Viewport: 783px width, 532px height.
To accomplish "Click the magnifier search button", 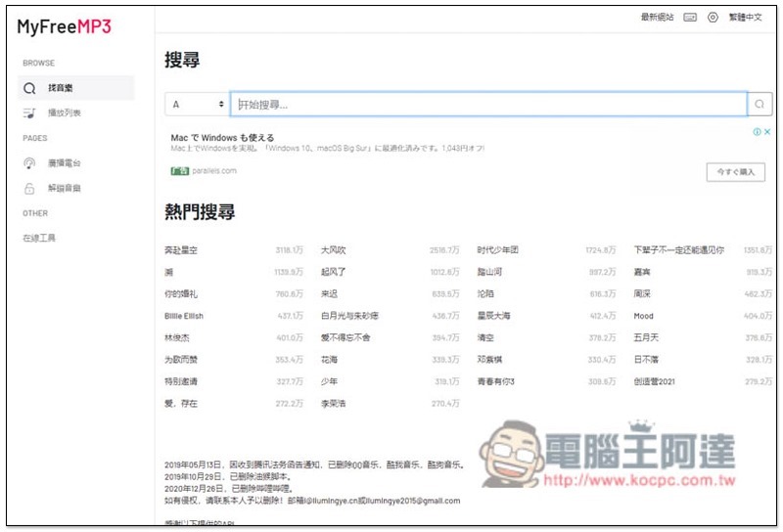I will click(x=760, y=105).
